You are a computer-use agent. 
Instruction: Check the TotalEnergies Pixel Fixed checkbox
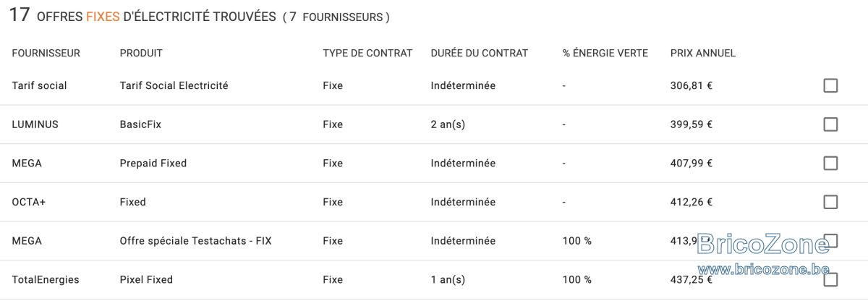coord(830,279)
